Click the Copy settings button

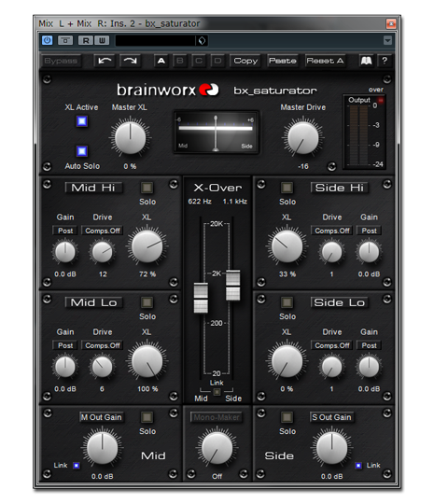tap(245, 61)
